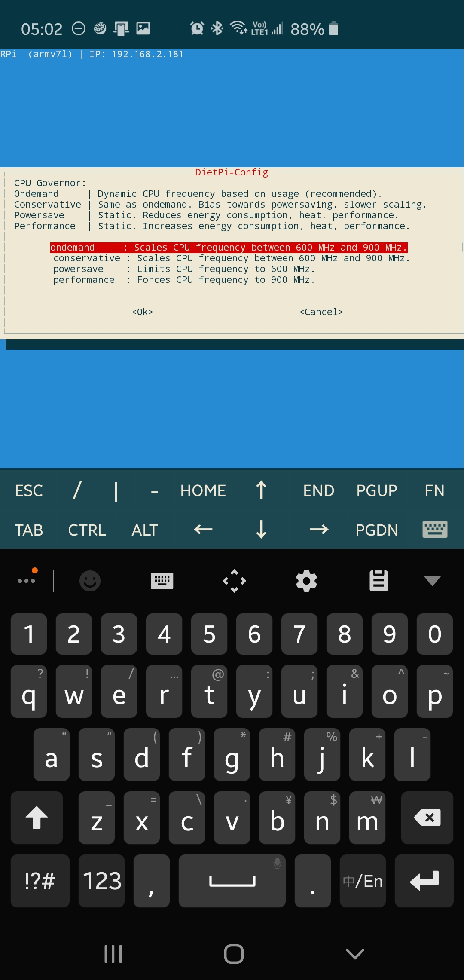Image resolution: width=464 pixels, height=980 pixels.
Task: Tap the comma key
Action: [x=151, y=881]
